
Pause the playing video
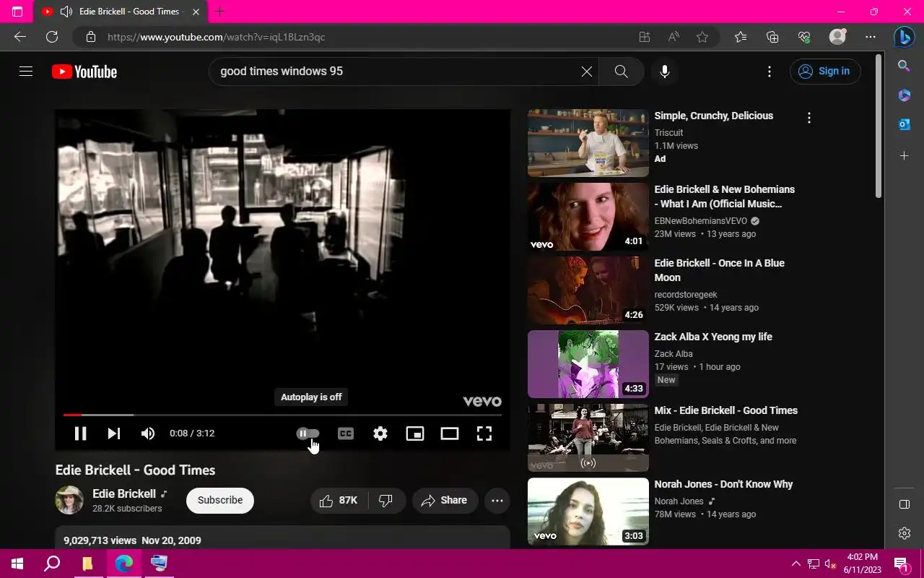[x=80, y=433]
